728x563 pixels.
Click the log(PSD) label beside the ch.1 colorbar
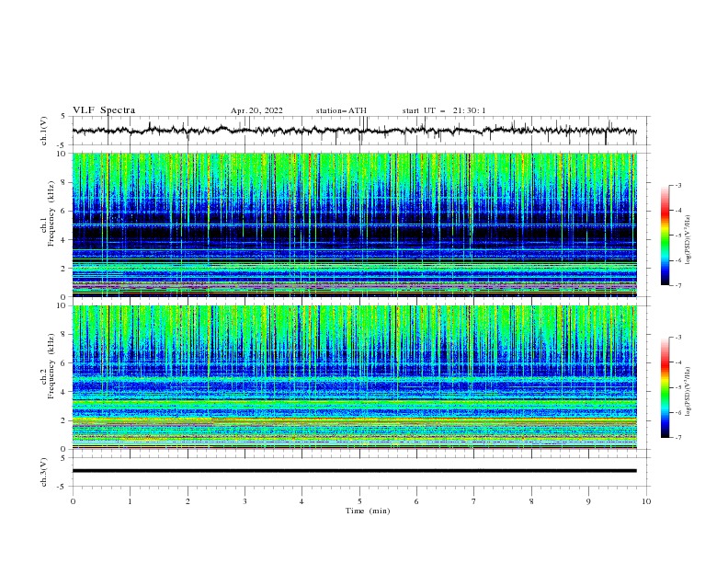(688, 240)
